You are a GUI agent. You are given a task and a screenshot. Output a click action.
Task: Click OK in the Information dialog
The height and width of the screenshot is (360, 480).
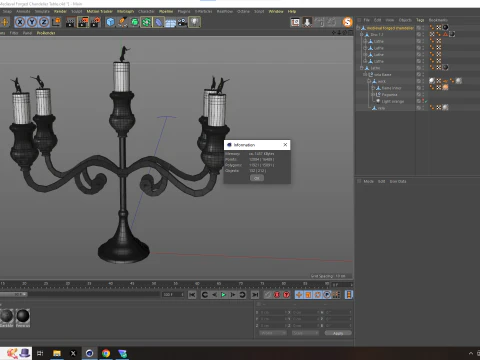[x=257, y=178]
